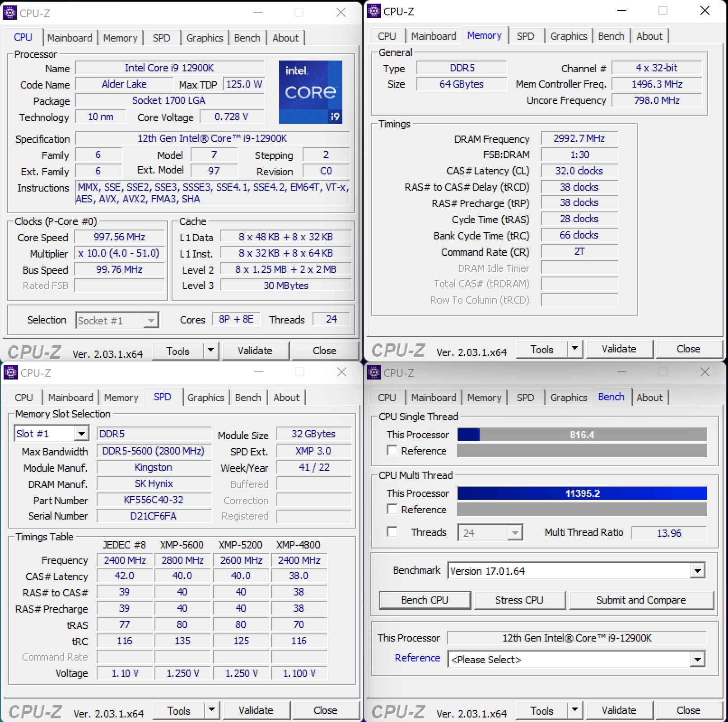Tick the Threads checkbox in Bench

pos(392,532)
